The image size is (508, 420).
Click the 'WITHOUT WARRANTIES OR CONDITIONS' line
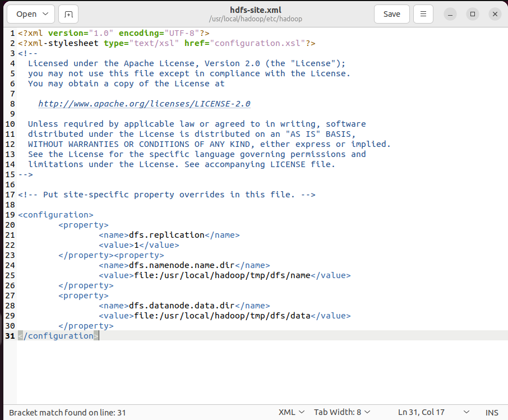click(x=209, y=144)
